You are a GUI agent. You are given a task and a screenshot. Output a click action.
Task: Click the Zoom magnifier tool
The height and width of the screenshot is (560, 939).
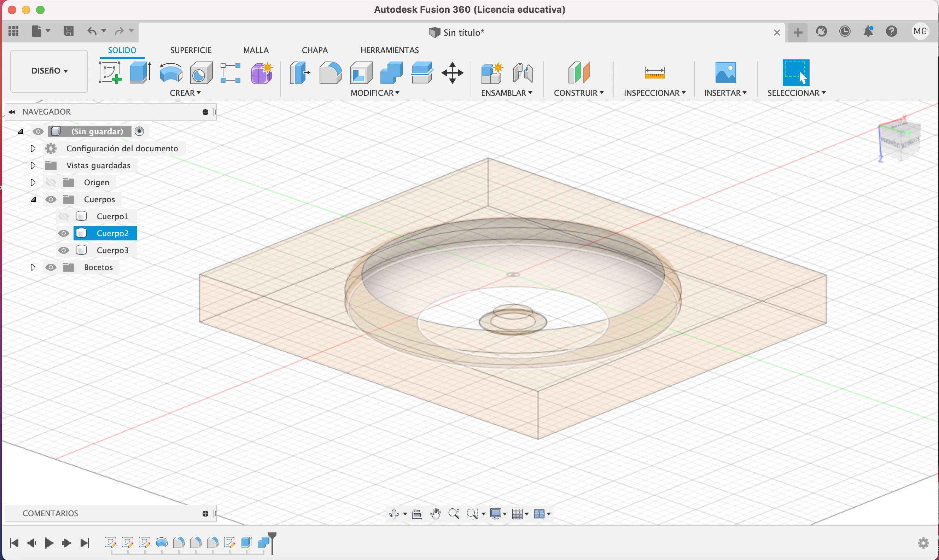[x=454, y=514]
